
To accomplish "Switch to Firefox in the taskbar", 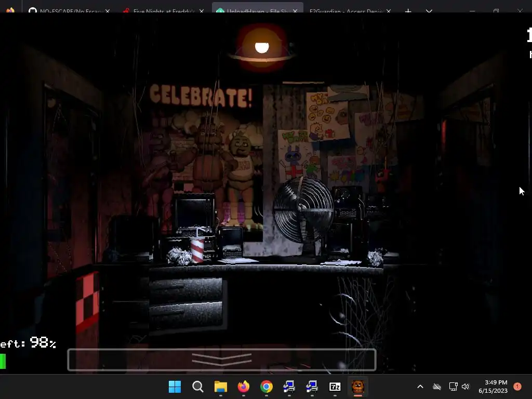I will click(243, 387).
